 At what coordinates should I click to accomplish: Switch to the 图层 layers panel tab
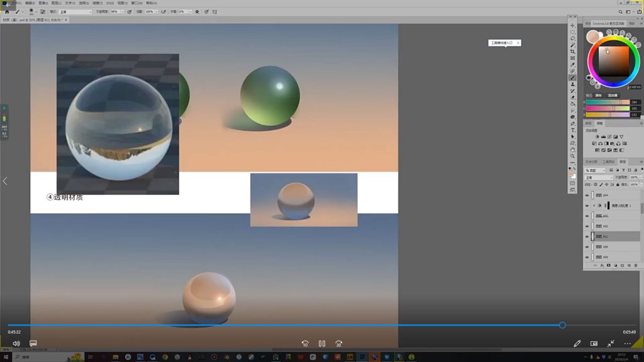[623, 162]
